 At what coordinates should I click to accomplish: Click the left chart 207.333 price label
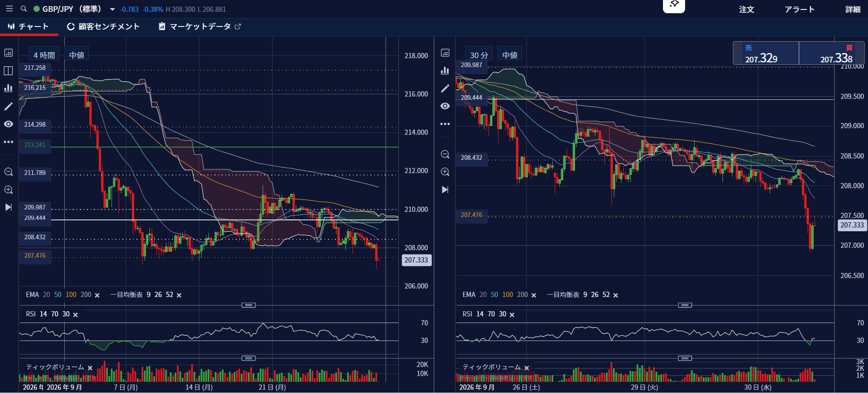[x=416, y=260]
